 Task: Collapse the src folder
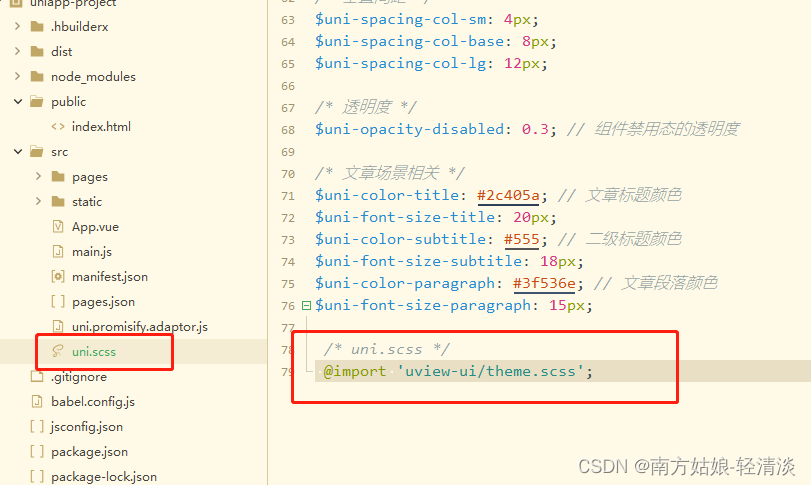click(x=18, y=151)
